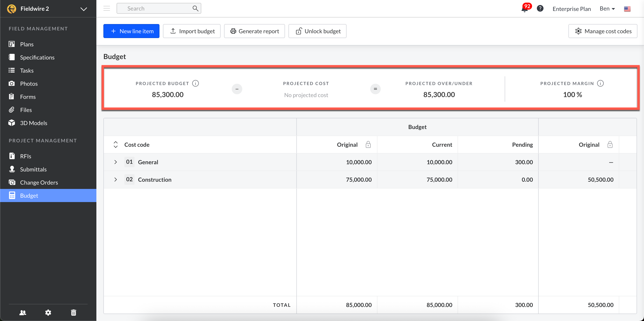Open project settings gear icon
The height and width of the screenshot is (321, 644).
click(x=48, y=312)
